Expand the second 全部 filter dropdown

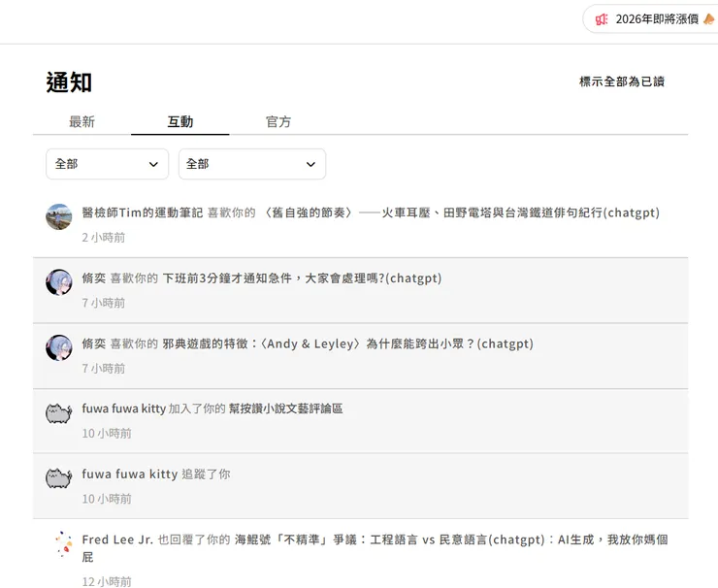coord(252,164)
